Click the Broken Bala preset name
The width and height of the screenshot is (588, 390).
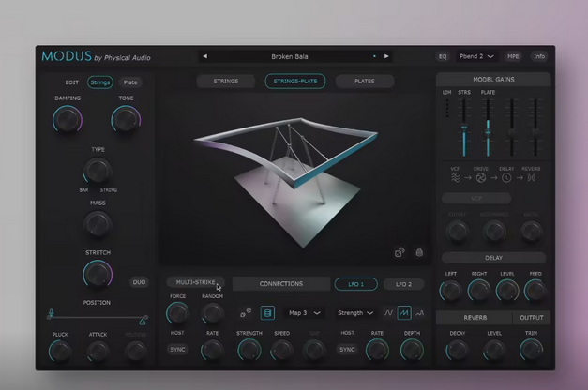(289, 56)
